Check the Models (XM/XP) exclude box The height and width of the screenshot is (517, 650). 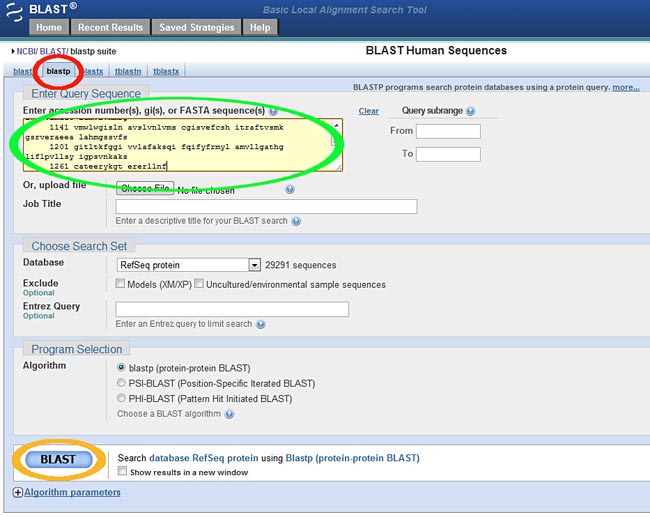(120, 284)
